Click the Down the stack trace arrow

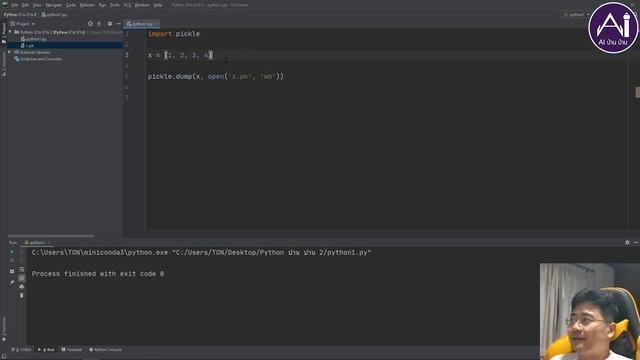[x=22, y=261]
